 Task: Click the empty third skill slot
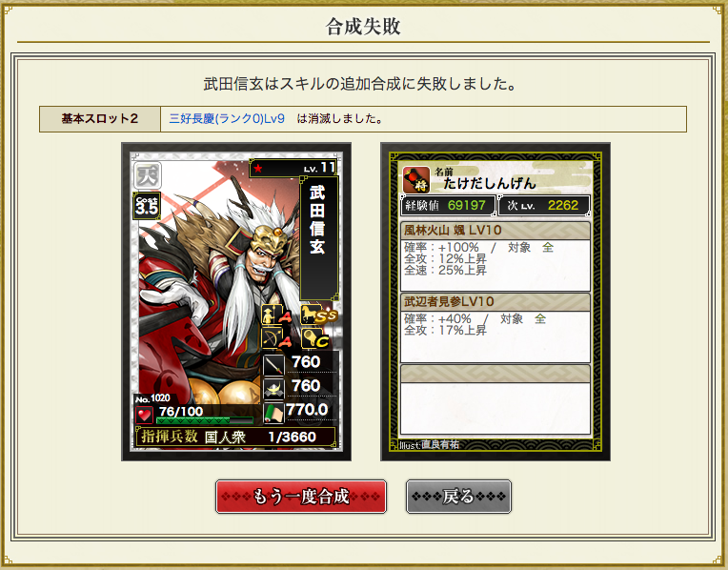(x=495, y=399)
